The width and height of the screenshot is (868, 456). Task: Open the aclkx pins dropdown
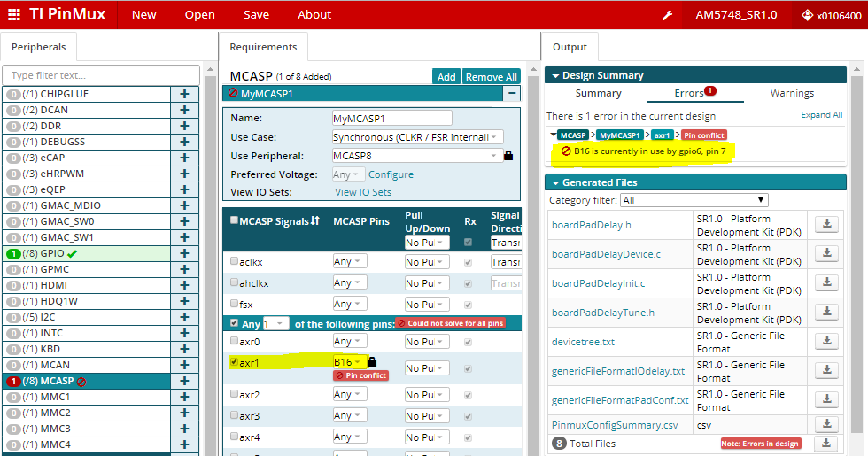(x=349, y=261)
